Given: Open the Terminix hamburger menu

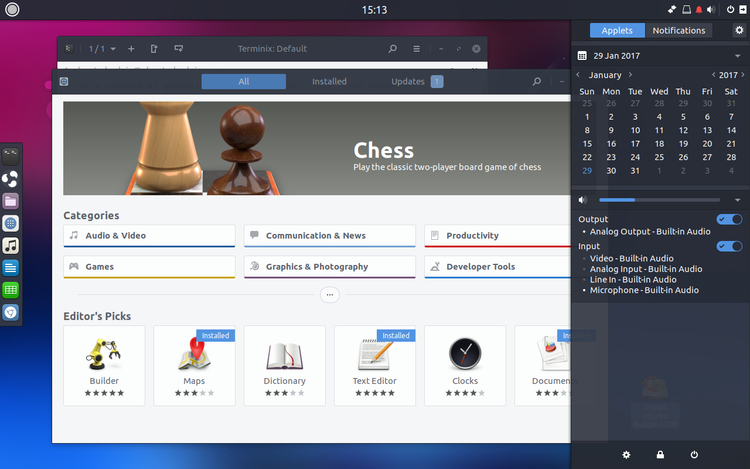Looking at the screenshot, I should [417, 49].
